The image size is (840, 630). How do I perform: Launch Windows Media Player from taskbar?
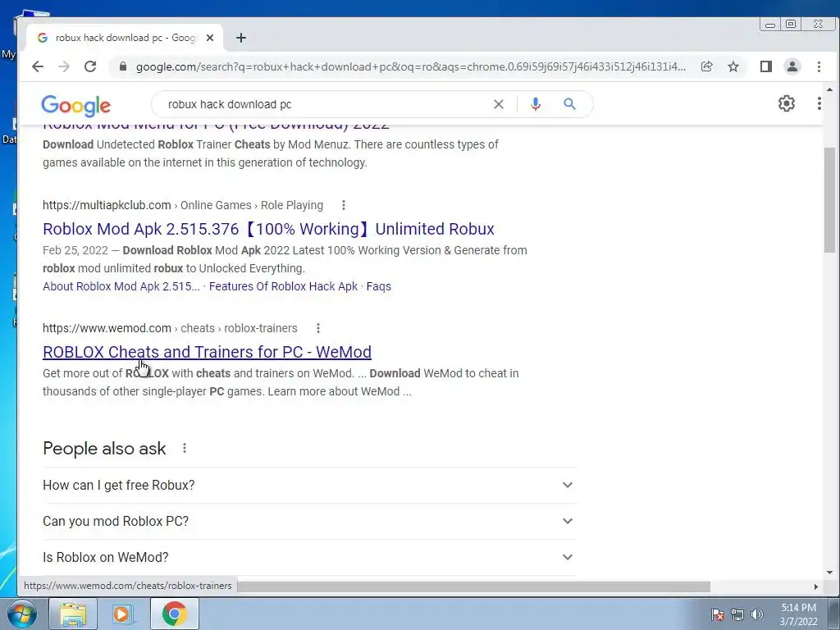(123, 614)
